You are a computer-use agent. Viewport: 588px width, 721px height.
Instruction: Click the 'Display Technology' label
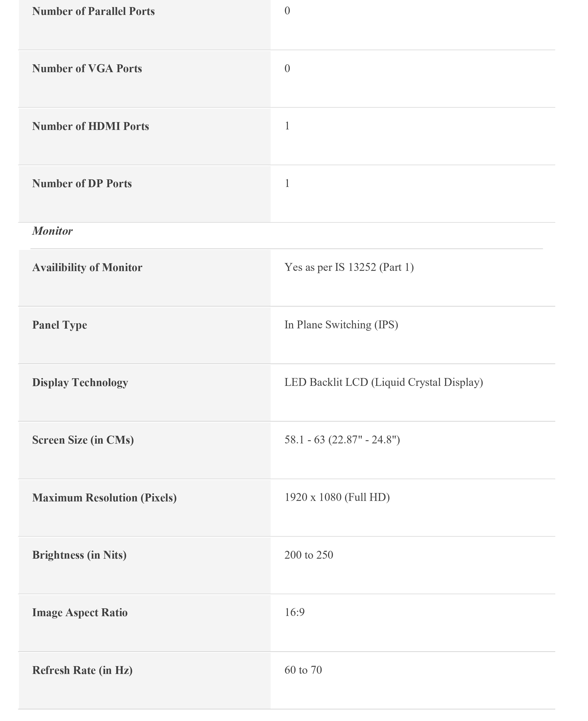tap(80, 382)
